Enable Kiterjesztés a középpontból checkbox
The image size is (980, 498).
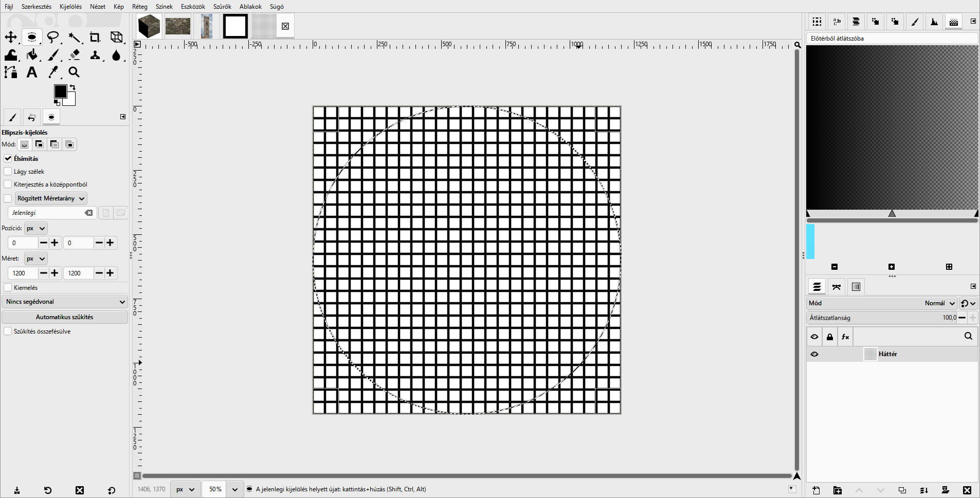[8, 184]
